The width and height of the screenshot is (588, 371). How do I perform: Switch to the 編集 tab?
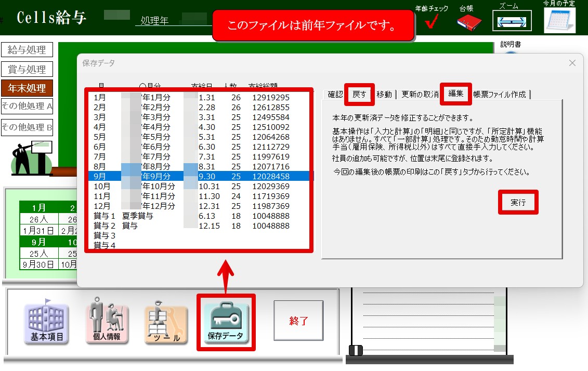tap(455, 94)
